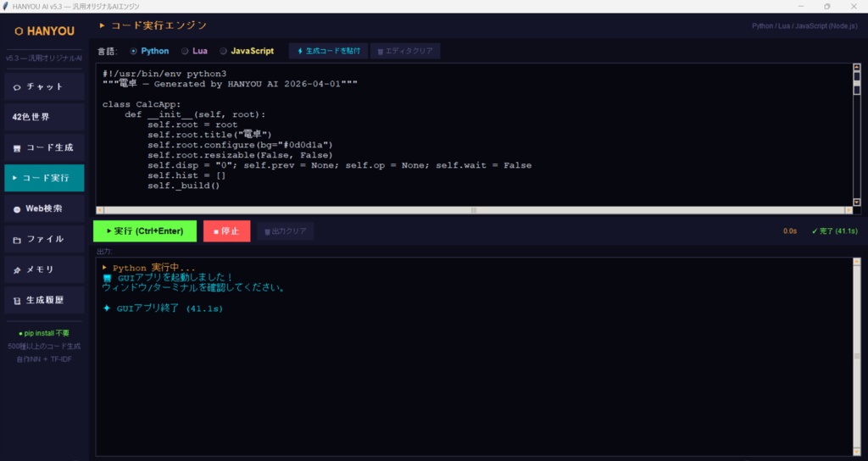Click the HANYOU logo in sidebar
The width and height of the screenshot is (868, 461).
44,31
